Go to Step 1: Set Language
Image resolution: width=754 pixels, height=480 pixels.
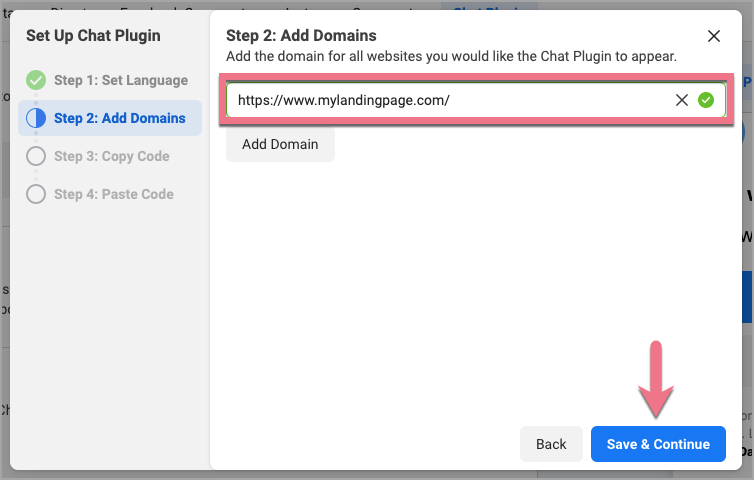(120, 80)
